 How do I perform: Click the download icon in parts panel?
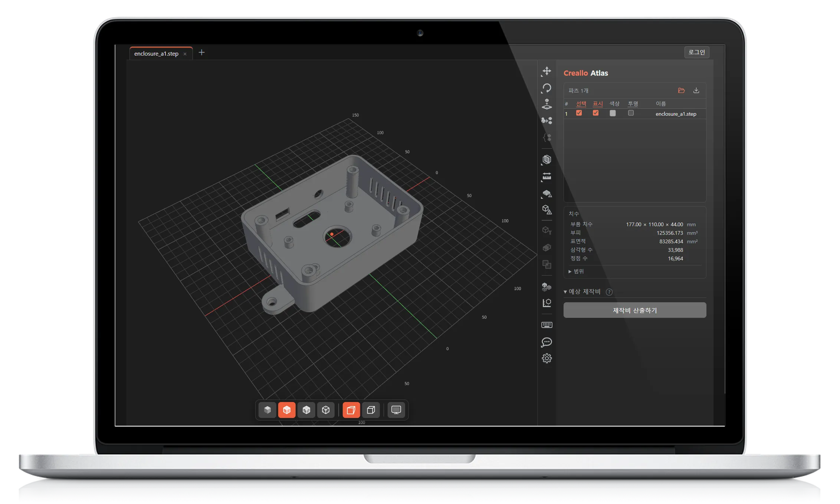pyautogui.click(x=696, y=90)
